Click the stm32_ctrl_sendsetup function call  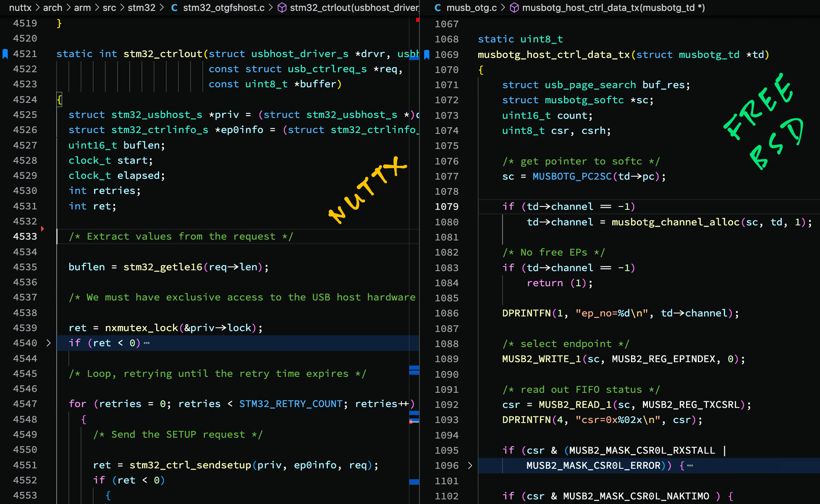pos(190,465)
